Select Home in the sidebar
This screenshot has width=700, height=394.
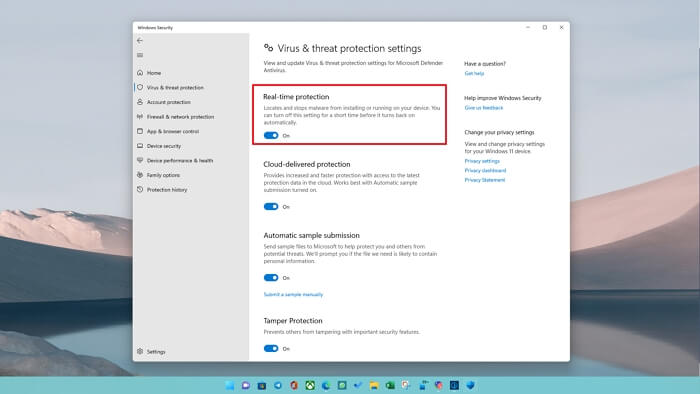[154, 73]
